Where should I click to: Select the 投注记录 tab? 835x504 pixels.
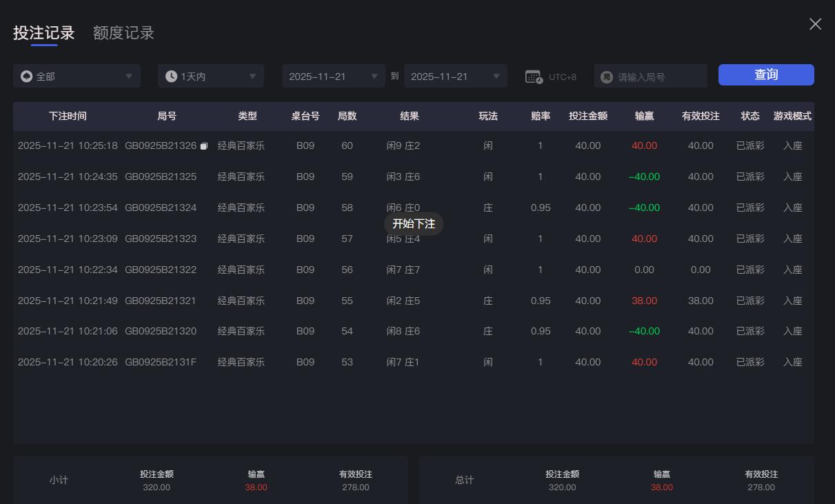42,32
